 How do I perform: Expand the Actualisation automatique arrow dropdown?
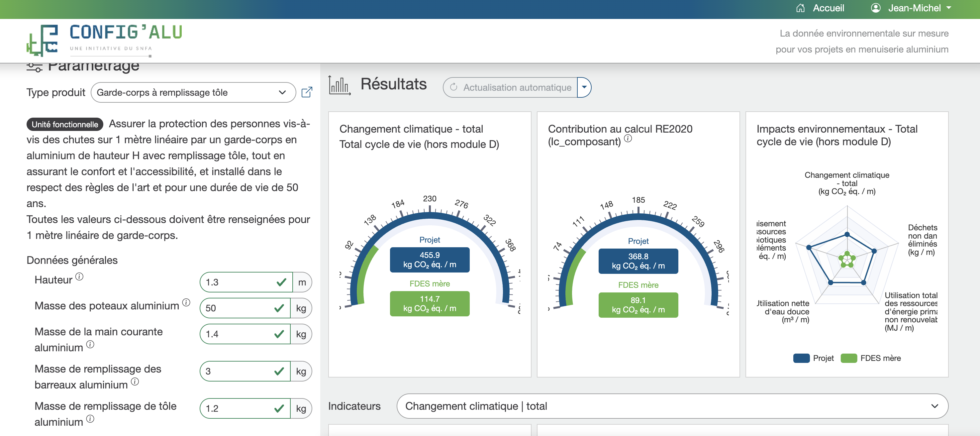pyautogui.click(x=584, y=87)
